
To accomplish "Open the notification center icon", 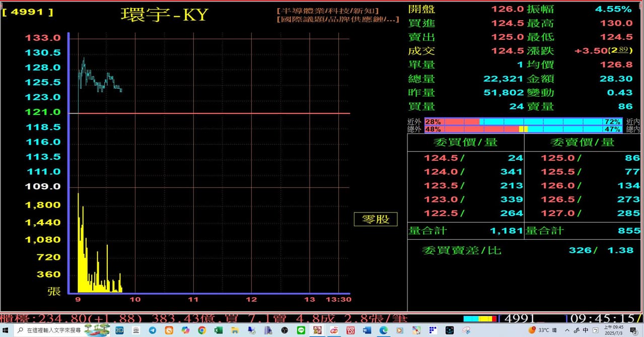I will coord(633,331).
